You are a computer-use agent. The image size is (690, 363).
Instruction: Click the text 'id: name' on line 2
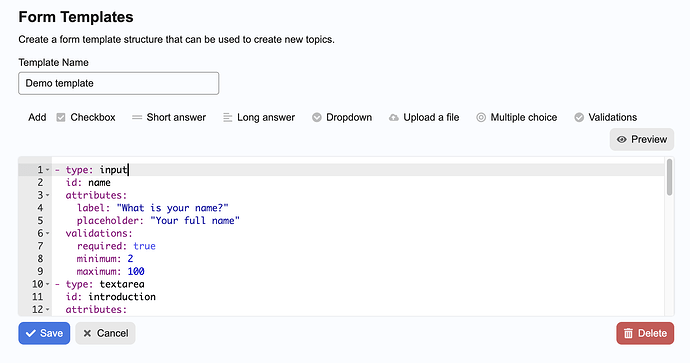[x=88, y=183]
